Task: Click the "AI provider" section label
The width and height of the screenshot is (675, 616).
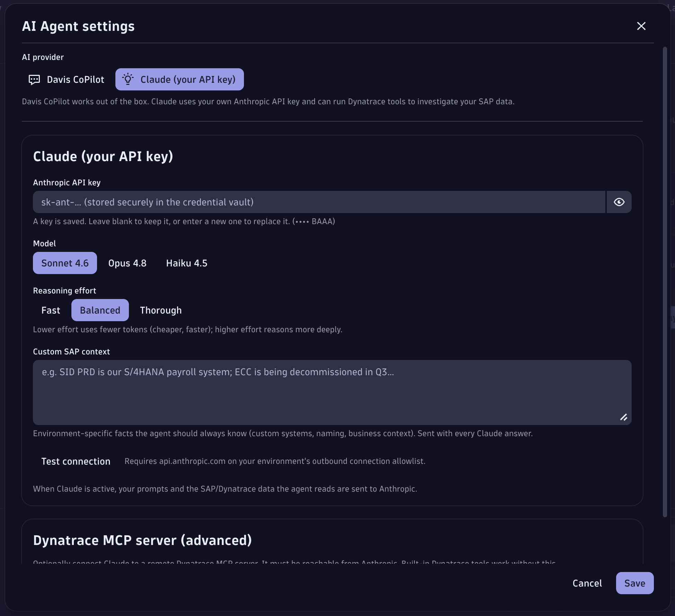Action: point(43,57)
